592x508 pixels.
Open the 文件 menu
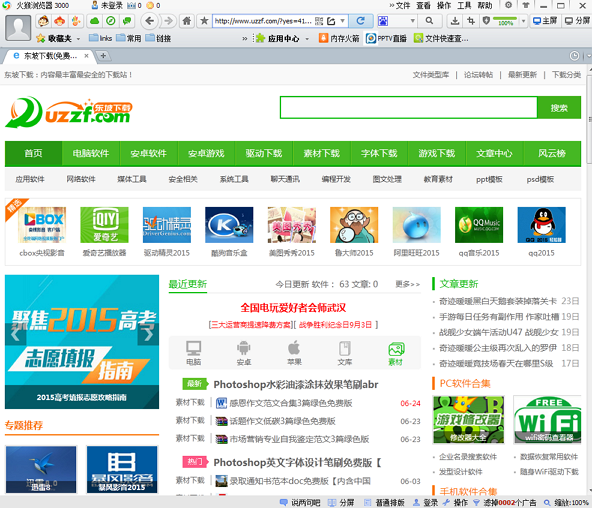pyautogui.click(x=403, y=5)
